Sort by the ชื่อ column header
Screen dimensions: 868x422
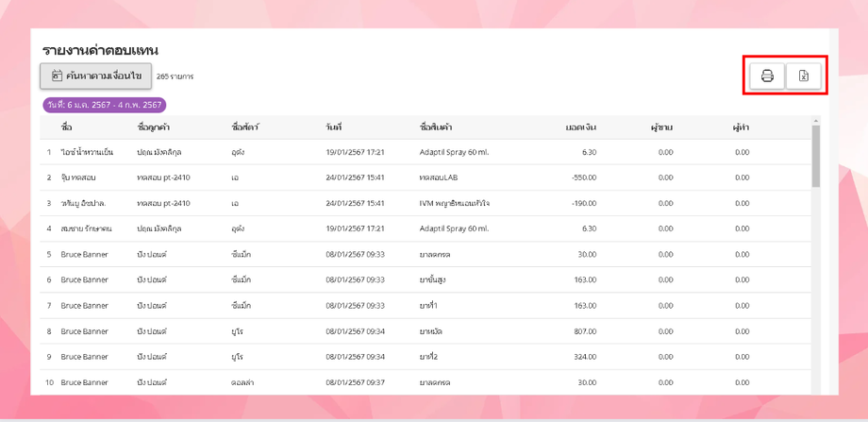point(66,127)
